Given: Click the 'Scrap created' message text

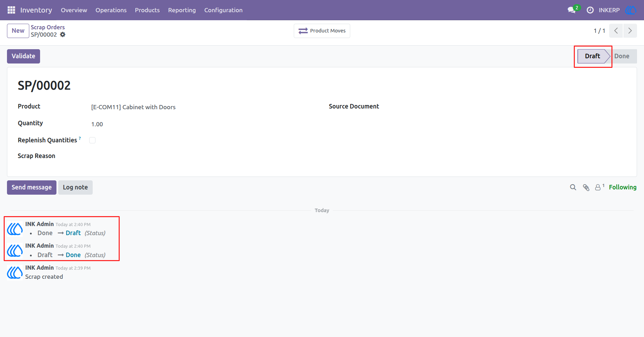Looking at the screenshot, I should pyautogui.click(x=44, y=277).
